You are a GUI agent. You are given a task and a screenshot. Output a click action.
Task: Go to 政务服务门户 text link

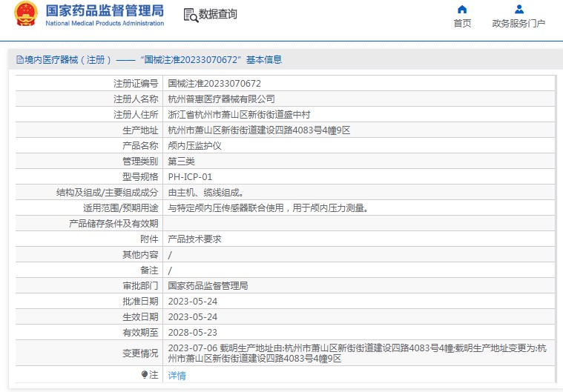[518, 24]
